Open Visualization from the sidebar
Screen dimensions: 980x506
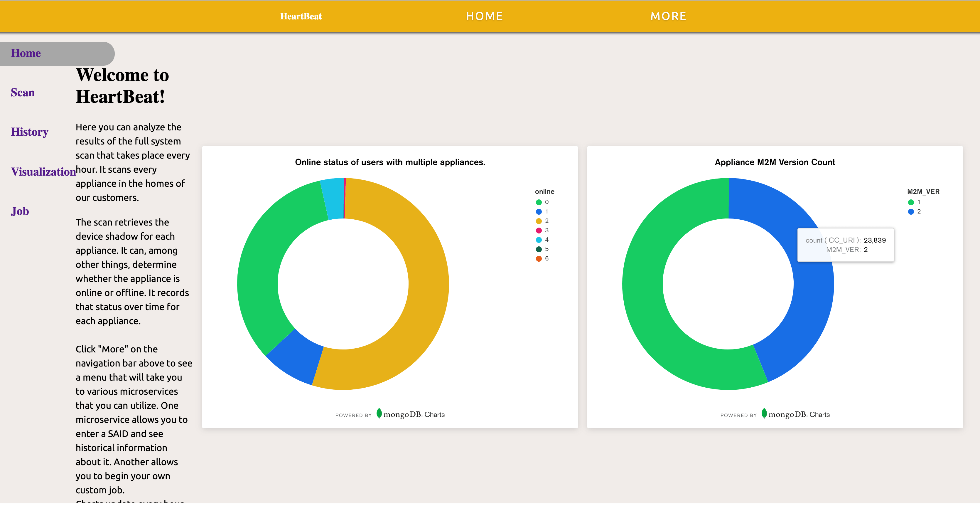click(43, 172)
